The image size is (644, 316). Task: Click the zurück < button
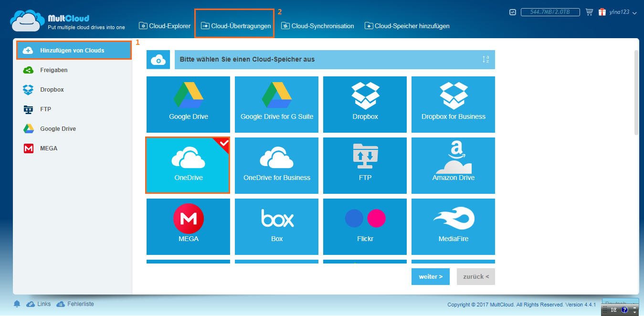pos(476,276)
